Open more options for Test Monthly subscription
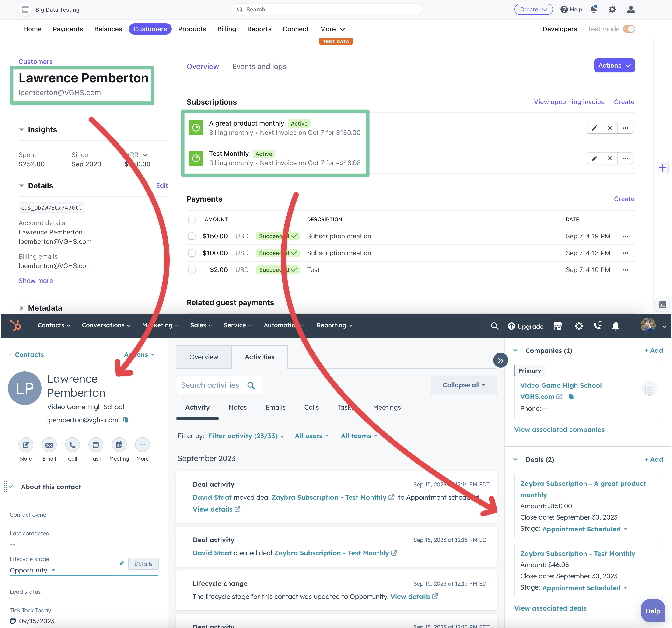 pos(625,158)
